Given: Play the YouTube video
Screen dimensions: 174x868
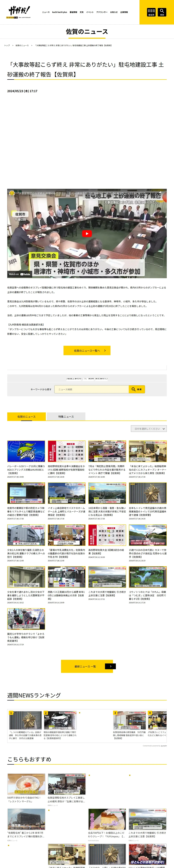Looking at the screenshot, I should 87,234.
